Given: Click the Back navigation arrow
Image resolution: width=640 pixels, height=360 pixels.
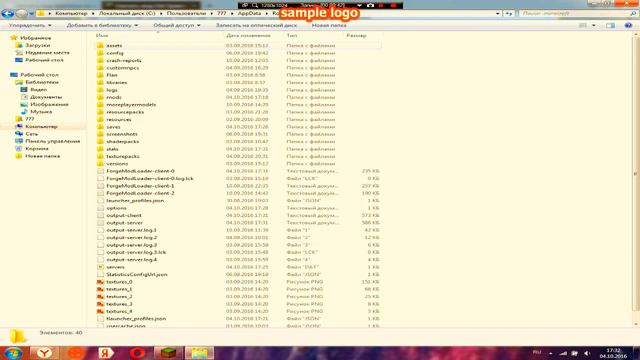Looking at the screenshot, I should pyautogui.click(x=8, y=13).
